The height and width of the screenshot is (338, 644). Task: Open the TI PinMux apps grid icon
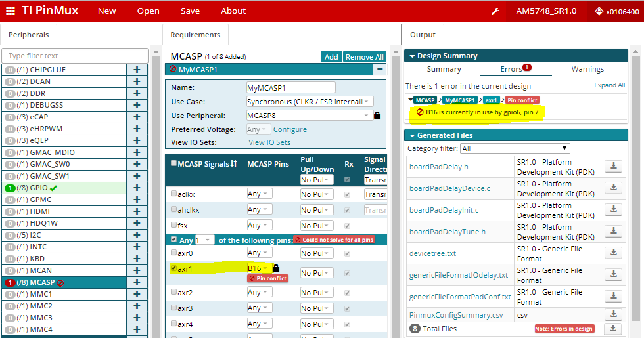(11, 11)
